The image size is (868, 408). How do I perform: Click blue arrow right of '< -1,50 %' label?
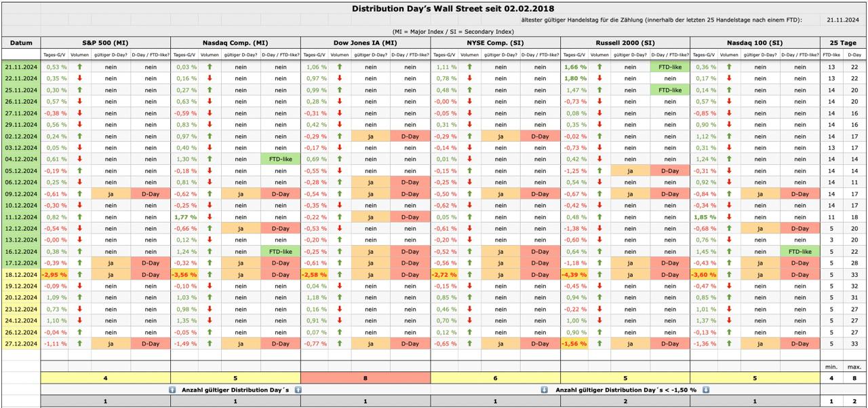706,390
